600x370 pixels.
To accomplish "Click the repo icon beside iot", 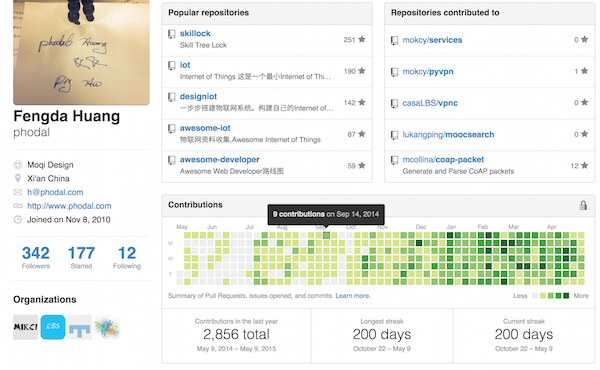I will (172, 65).
